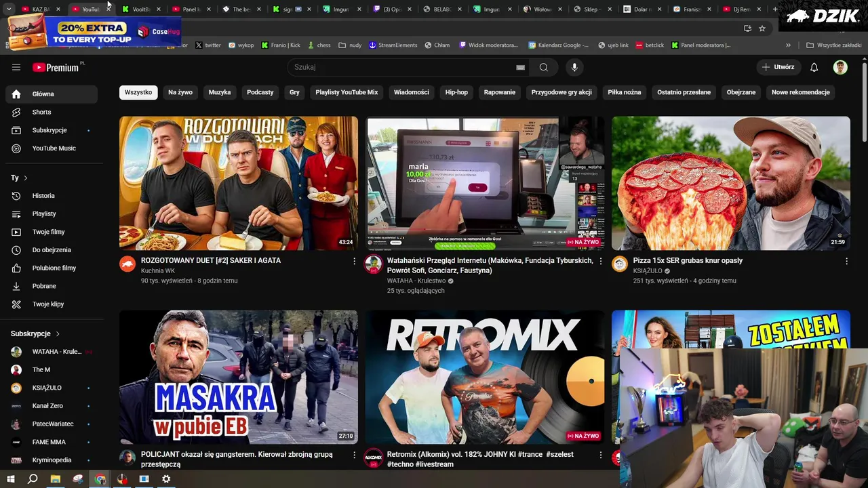Screen dimensions: 868x488
Task: Open more options for ROZGOTOWANY DUET video
Action: 354,261
